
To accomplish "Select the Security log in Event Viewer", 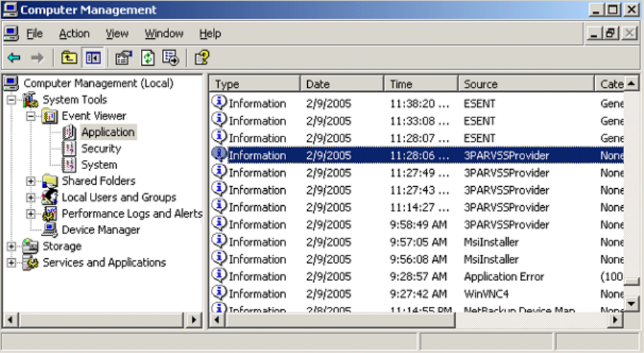I will tap(100, 149).
